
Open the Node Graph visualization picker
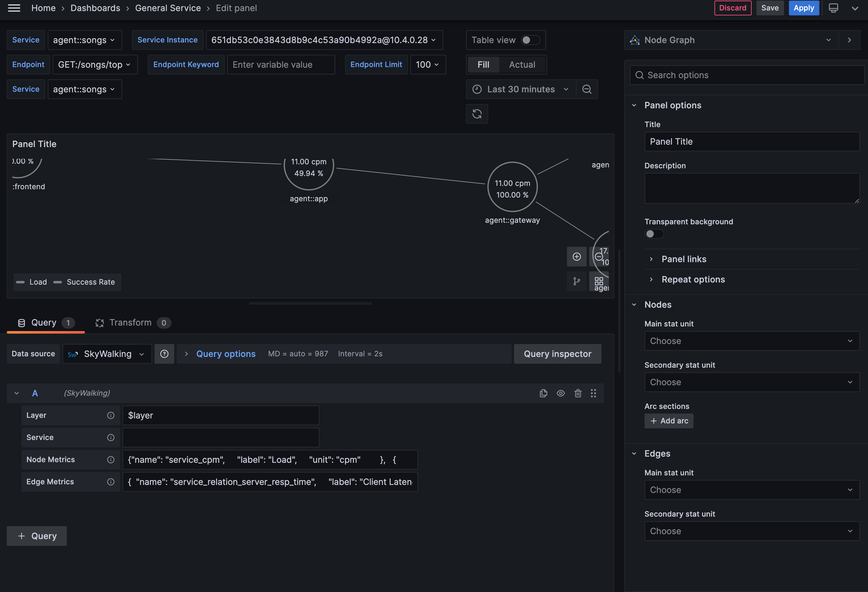[x=731, y=40]
